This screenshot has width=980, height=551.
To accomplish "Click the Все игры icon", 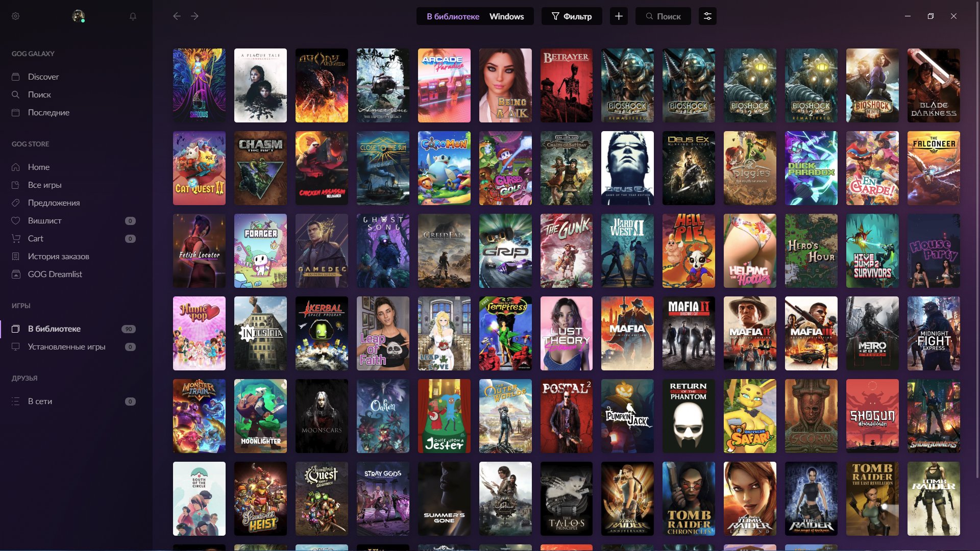I will tap(16, 185).
